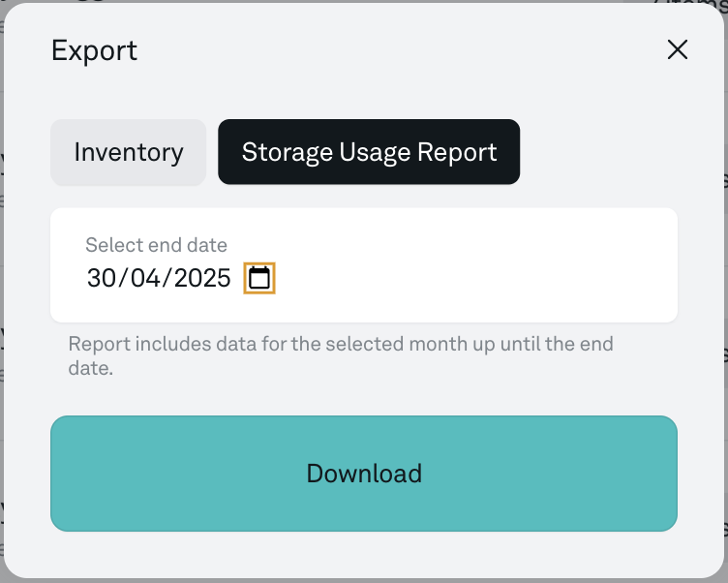Click the Download button
This screenshot has width=728, height=583.
[364, 474]
